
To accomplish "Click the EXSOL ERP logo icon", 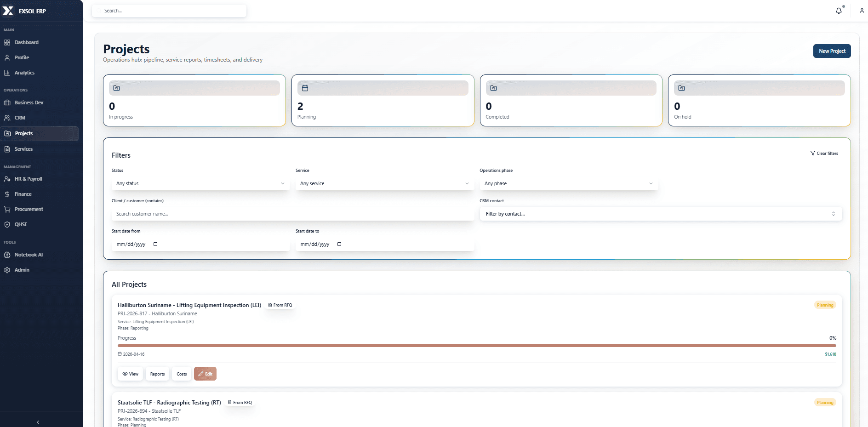I will click(x=8, y=11).
